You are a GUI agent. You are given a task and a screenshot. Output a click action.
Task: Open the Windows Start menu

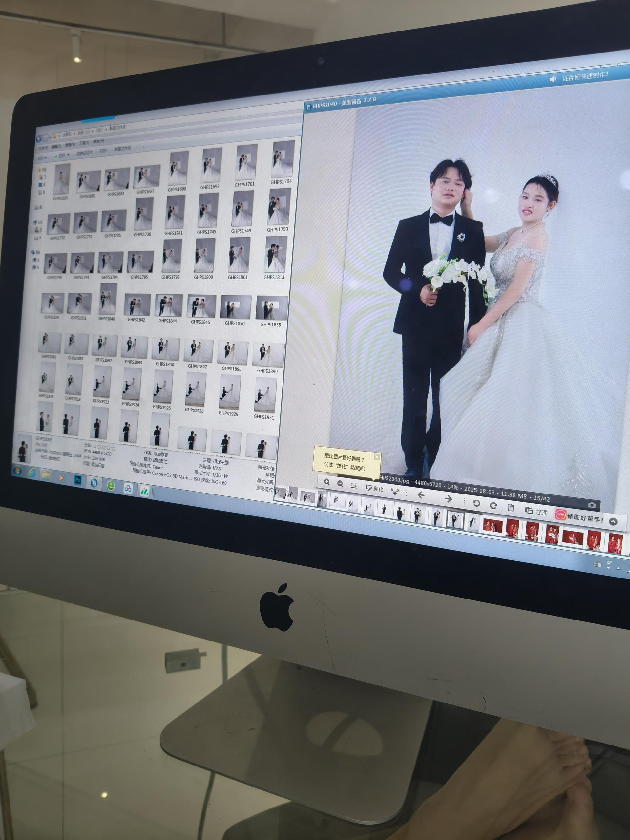click(x=17, y=471)
